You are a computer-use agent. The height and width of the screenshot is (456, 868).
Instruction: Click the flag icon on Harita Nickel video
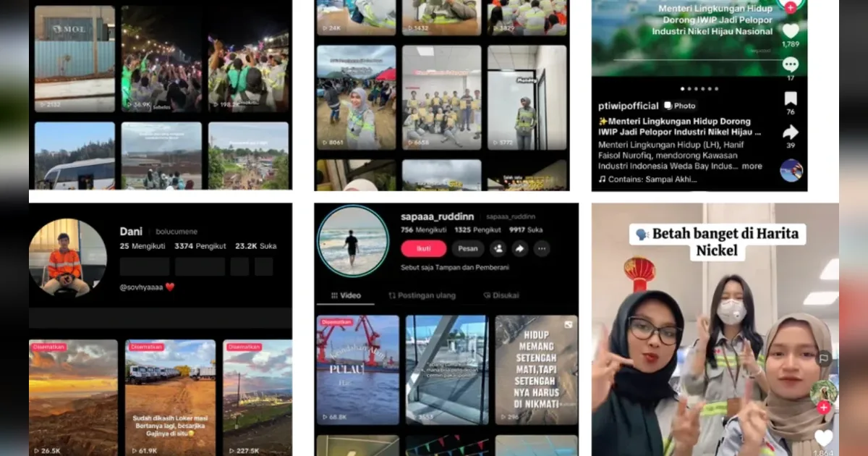(x=823, y=358)
